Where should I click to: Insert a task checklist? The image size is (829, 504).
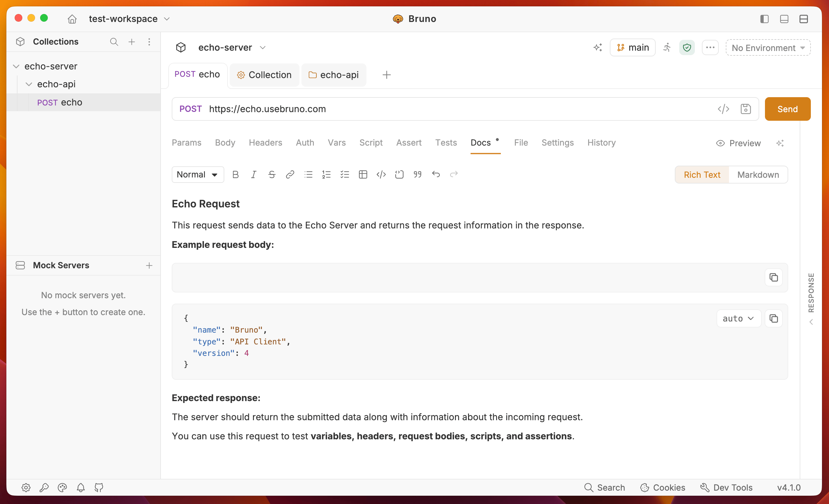(x=344, y=175)
